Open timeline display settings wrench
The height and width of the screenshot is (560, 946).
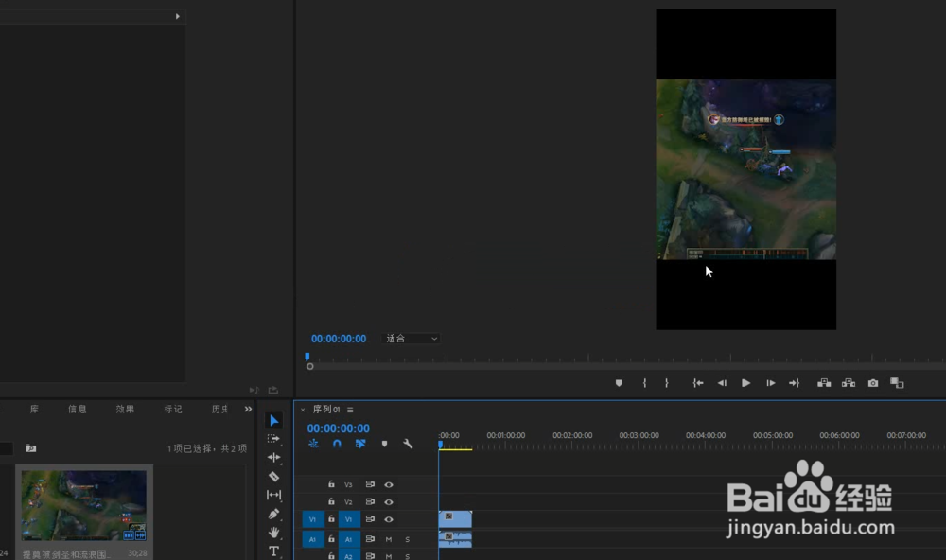point(408,444)
